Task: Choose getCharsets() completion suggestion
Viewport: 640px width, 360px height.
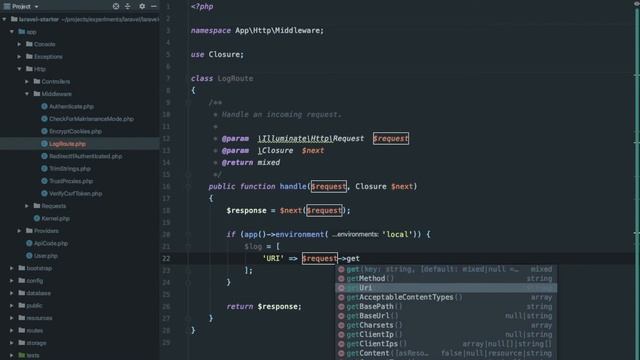Action: 446,325
